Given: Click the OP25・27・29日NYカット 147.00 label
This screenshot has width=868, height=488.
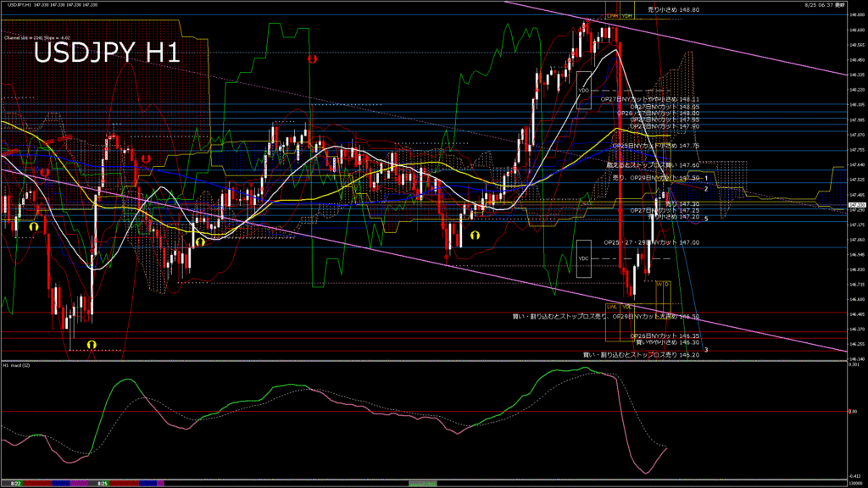Looking at the screenshot, I should 651,241.
